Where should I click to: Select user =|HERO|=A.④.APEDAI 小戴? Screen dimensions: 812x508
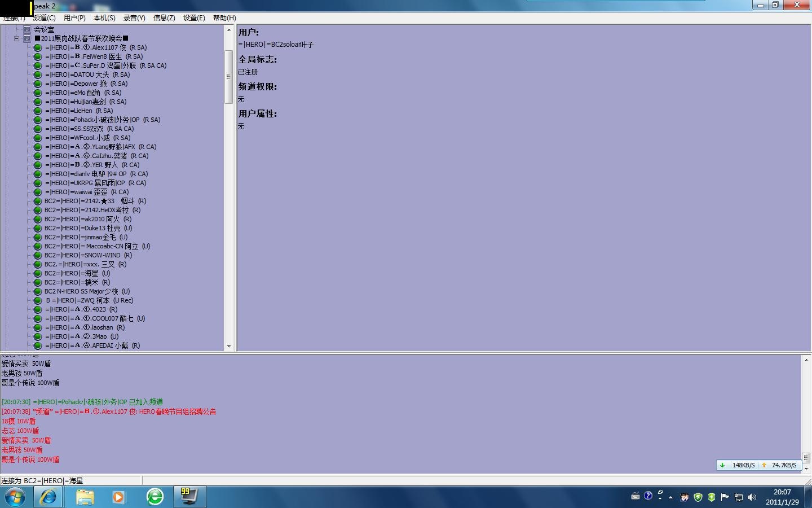click(x=92, y=345)
